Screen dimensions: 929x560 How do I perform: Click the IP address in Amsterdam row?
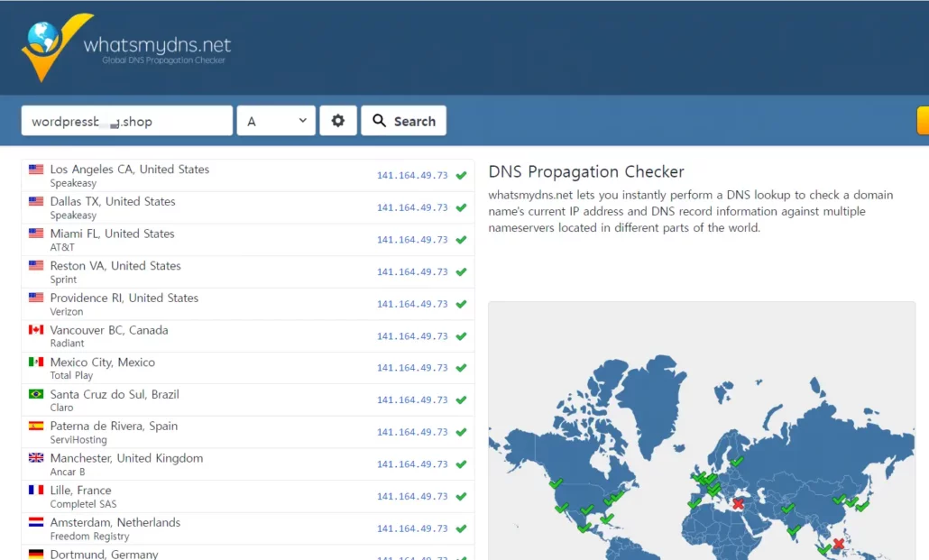(412, 528)
